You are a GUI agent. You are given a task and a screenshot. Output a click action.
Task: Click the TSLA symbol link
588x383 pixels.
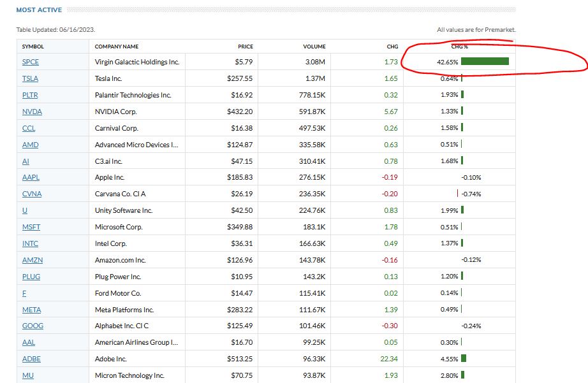30,78
